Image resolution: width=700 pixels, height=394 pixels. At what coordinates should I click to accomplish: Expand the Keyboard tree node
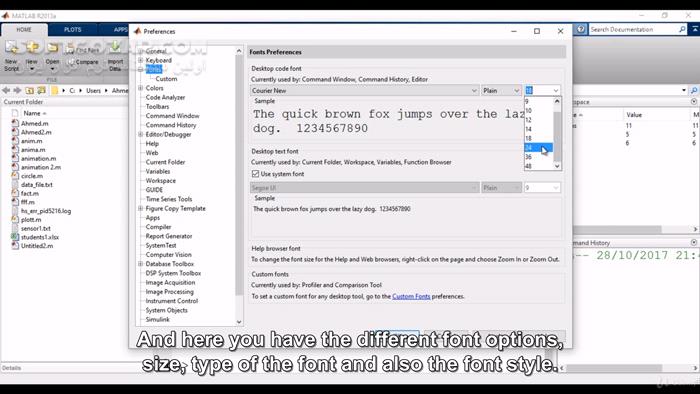pos(140,60)
